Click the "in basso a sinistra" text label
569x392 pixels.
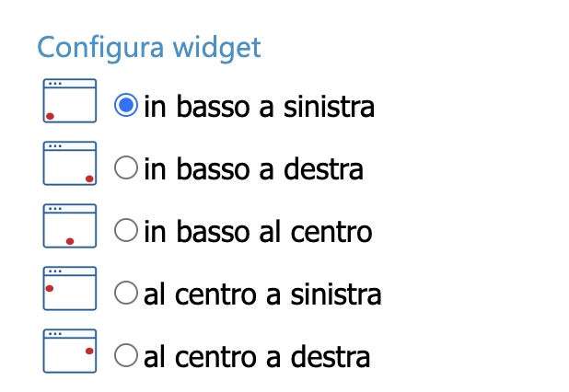click(259, 107)
